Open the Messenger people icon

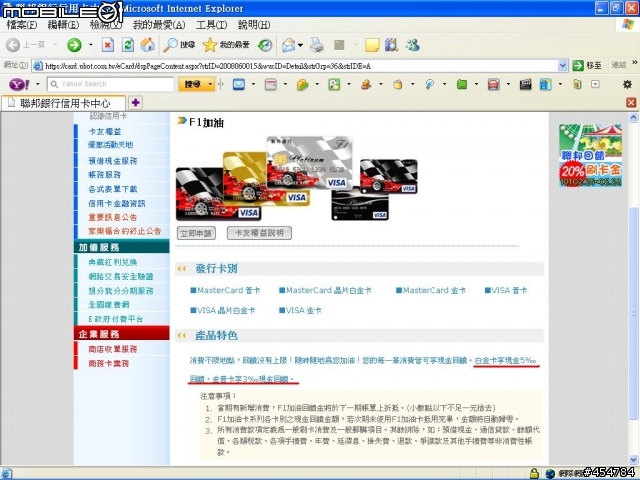coord(412,45)
